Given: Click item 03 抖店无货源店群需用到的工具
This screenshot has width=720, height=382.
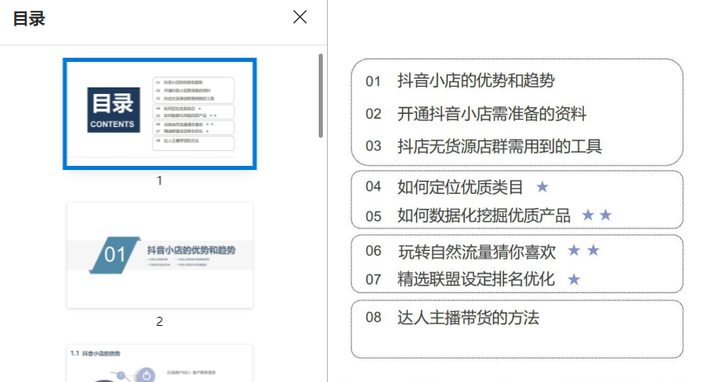Looking at the screenshot, I should (x=483, y=146).
